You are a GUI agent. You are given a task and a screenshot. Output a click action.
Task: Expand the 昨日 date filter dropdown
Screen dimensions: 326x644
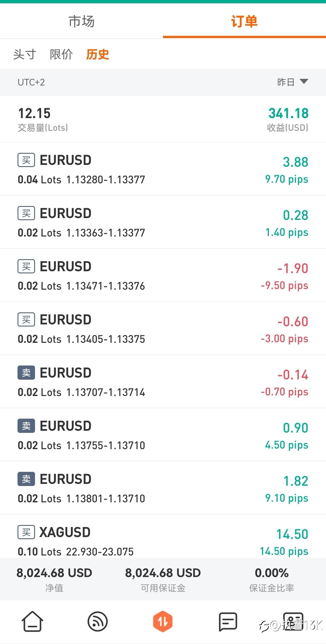click(x=292, y=82)
